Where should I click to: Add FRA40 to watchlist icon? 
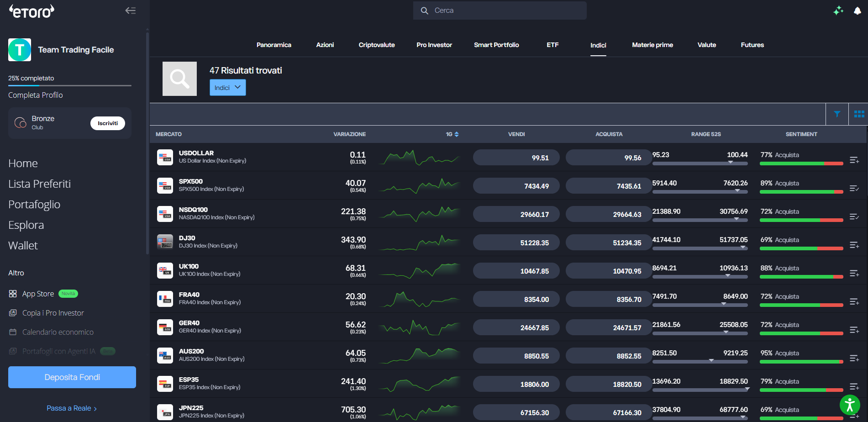(854, 301)
